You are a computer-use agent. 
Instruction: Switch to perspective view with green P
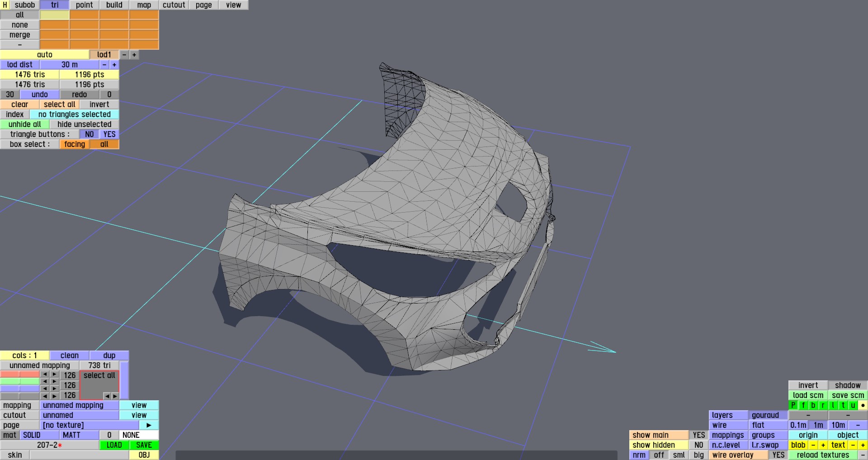(793, 405)
